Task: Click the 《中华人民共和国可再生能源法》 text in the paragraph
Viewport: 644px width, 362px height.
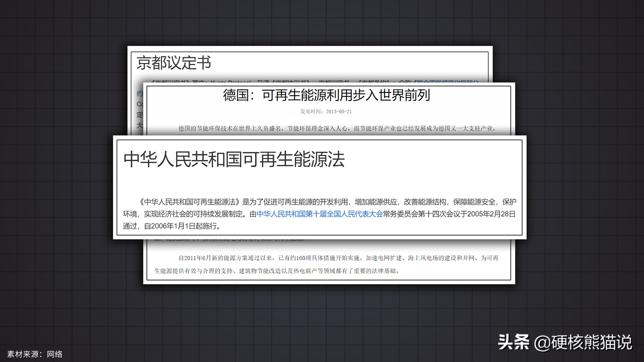Action: (x=190, y=202)
